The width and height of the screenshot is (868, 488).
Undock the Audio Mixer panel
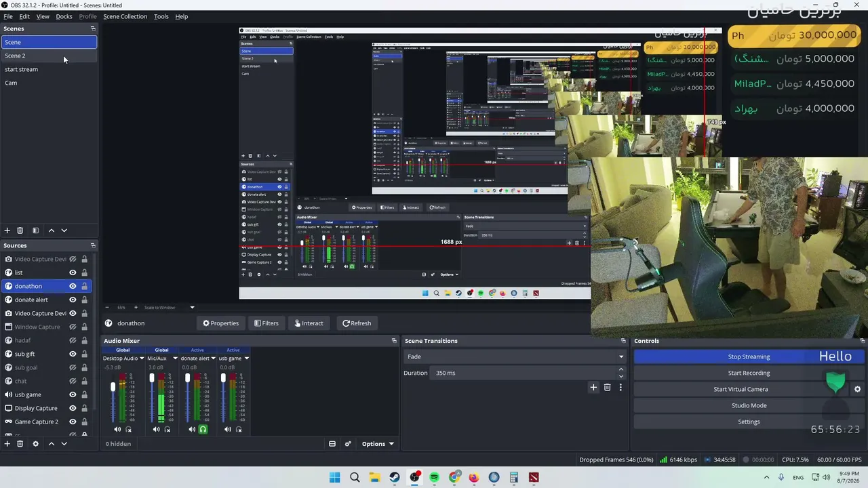tap(394, 341)
